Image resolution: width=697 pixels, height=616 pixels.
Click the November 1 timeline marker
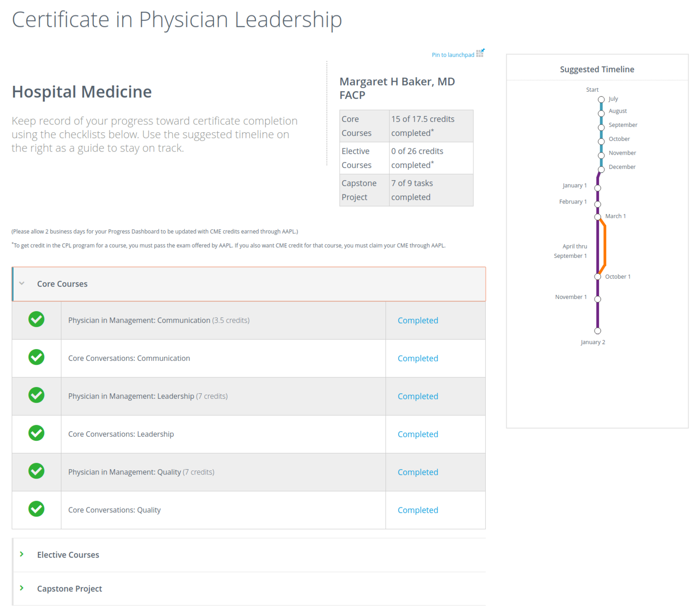598,299
